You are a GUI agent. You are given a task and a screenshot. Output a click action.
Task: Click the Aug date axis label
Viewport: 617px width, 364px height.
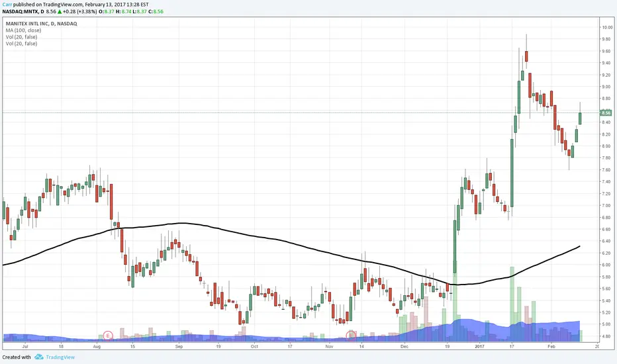(x=97, y=347)
